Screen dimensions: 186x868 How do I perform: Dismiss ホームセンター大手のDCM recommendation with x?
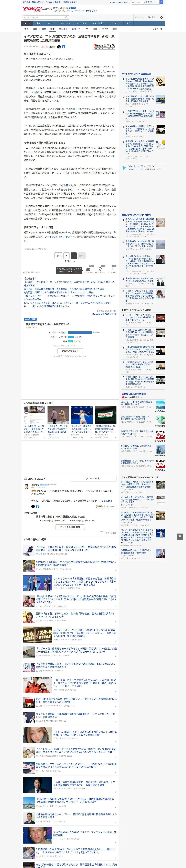click(x=44, y=438)
